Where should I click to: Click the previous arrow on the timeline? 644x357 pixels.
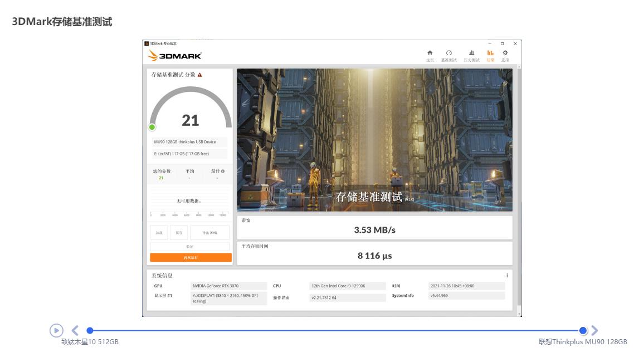tap(75, 331)
